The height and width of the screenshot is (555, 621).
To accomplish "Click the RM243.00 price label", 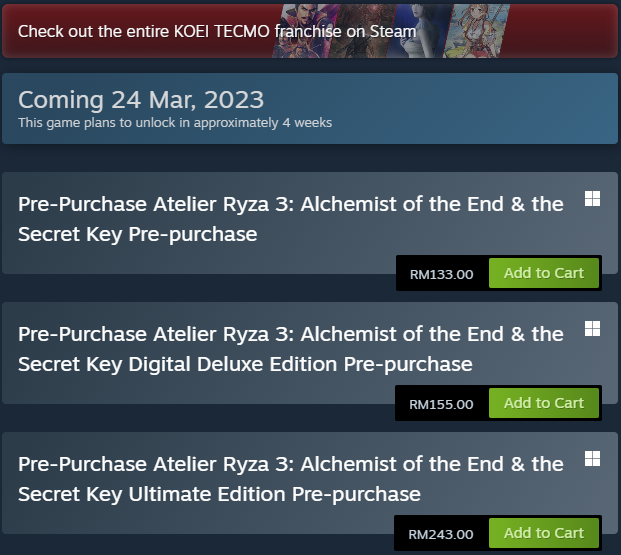I will pyautogui.click(x=441, y=534).
